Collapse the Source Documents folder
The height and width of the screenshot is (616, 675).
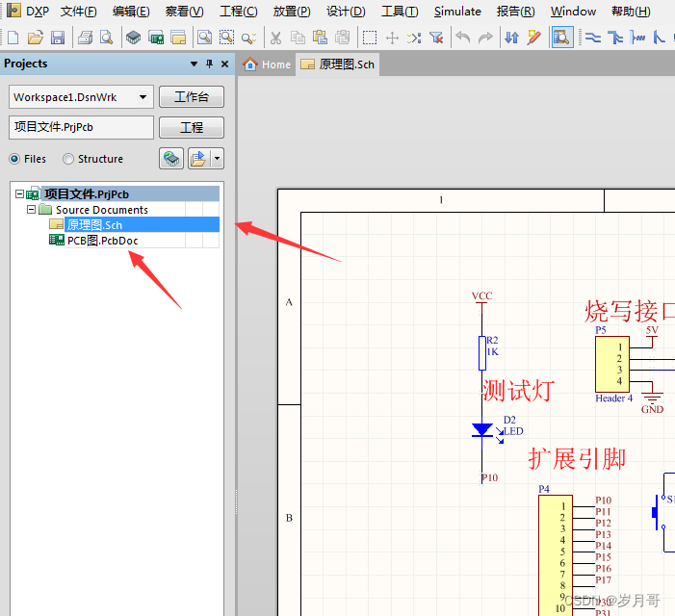[x=31, y=209]
